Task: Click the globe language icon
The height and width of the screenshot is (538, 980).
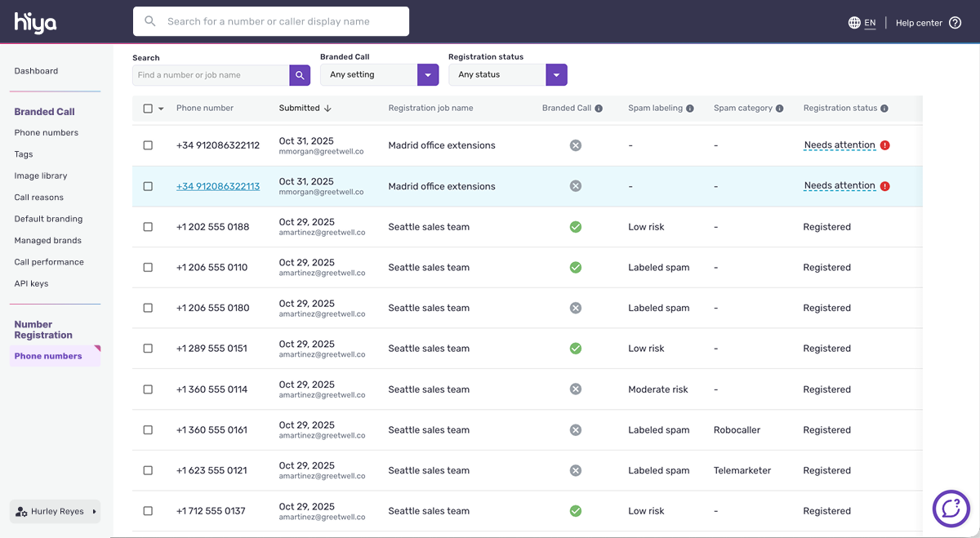Action: [854, 23]
